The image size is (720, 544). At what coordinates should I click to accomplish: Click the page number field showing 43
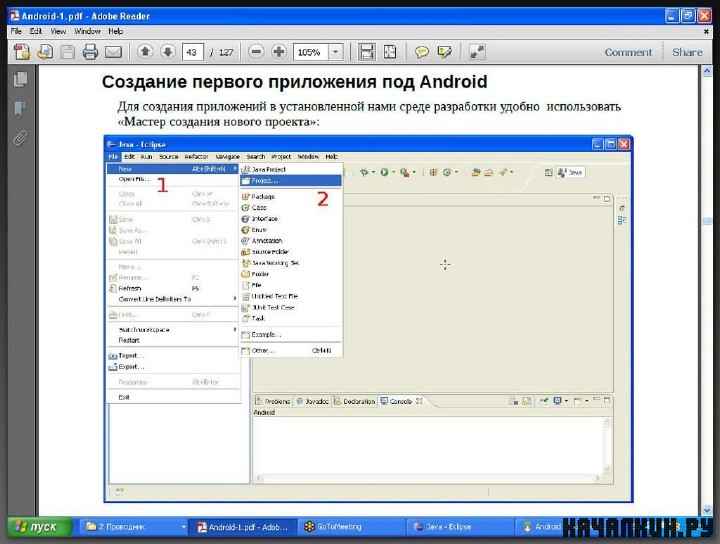click(192, 52)
